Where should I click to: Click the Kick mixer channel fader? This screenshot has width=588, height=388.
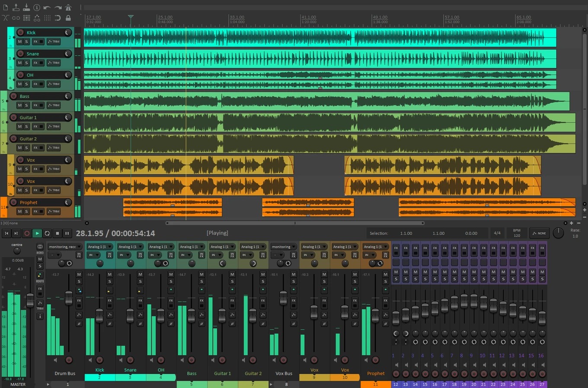coord(99,316)
